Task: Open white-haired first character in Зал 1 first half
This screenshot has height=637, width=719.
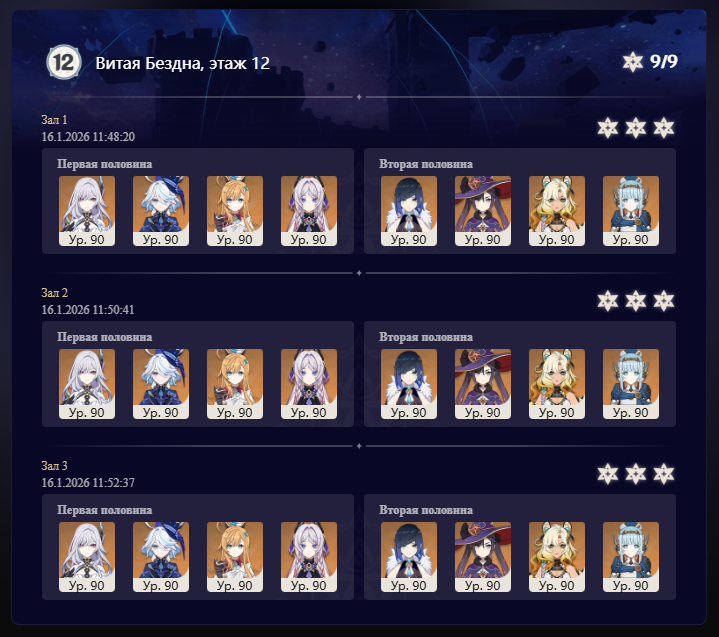Action: pos(87,211)
